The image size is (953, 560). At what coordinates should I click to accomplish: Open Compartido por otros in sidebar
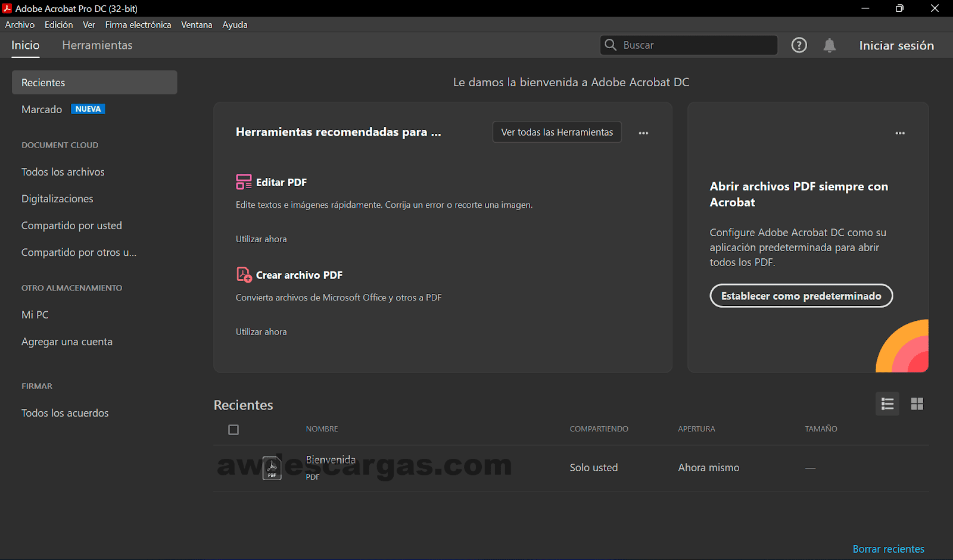[79, 252]
